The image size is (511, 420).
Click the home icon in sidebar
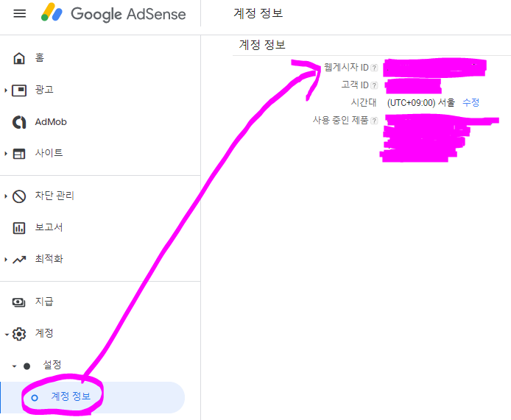pos(19,58)
